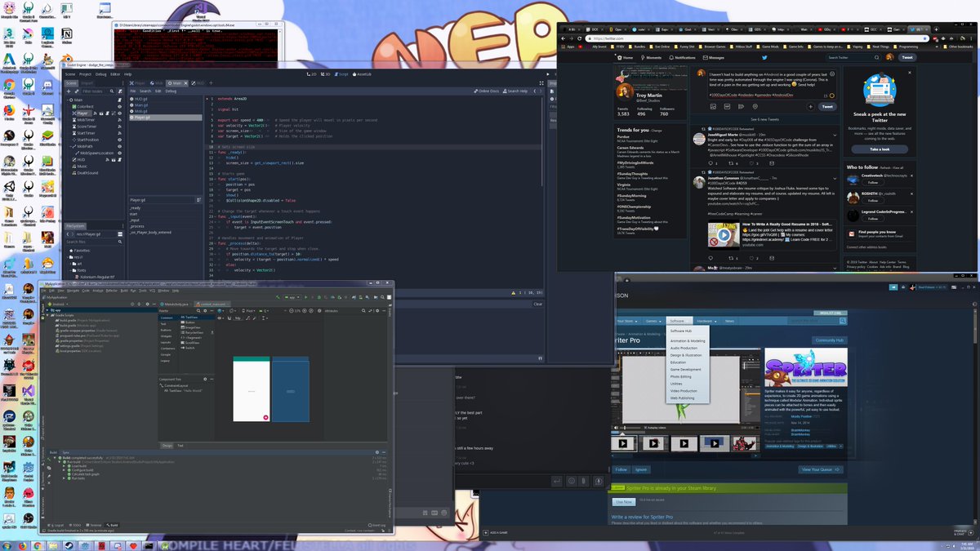This screenshot has width=980, height=551.
Task: Click Take a look on new Twitter promo
Action: pyautogui.click(x=880, y=149)
